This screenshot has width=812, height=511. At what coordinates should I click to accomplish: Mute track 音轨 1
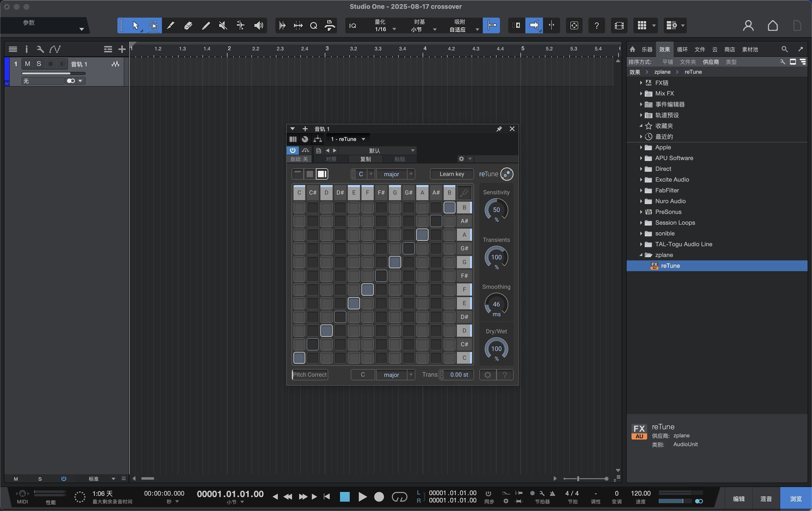point(27,64)
